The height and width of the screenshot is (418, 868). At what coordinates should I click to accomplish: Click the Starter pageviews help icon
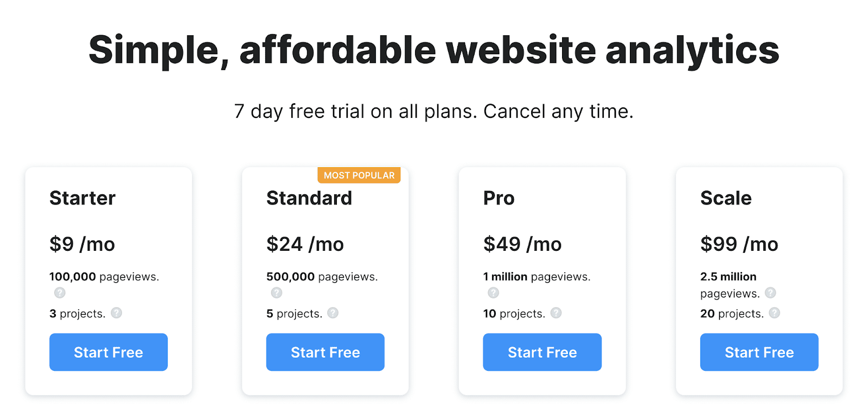[x=60, y=293]
